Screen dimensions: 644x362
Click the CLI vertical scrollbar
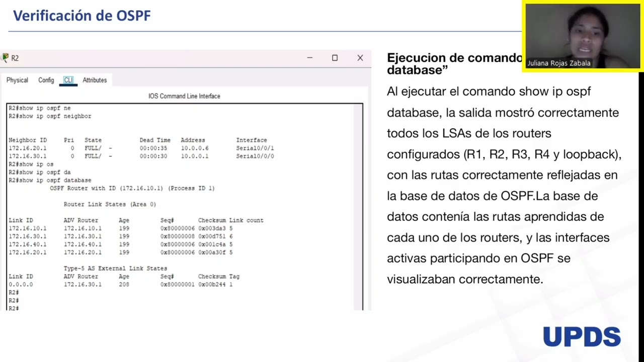358,207
